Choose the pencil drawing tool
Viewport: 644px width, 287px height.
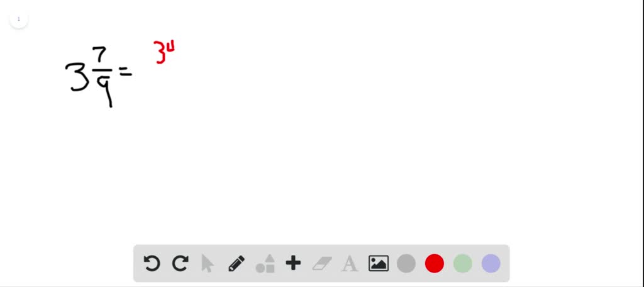click(236, 264)
